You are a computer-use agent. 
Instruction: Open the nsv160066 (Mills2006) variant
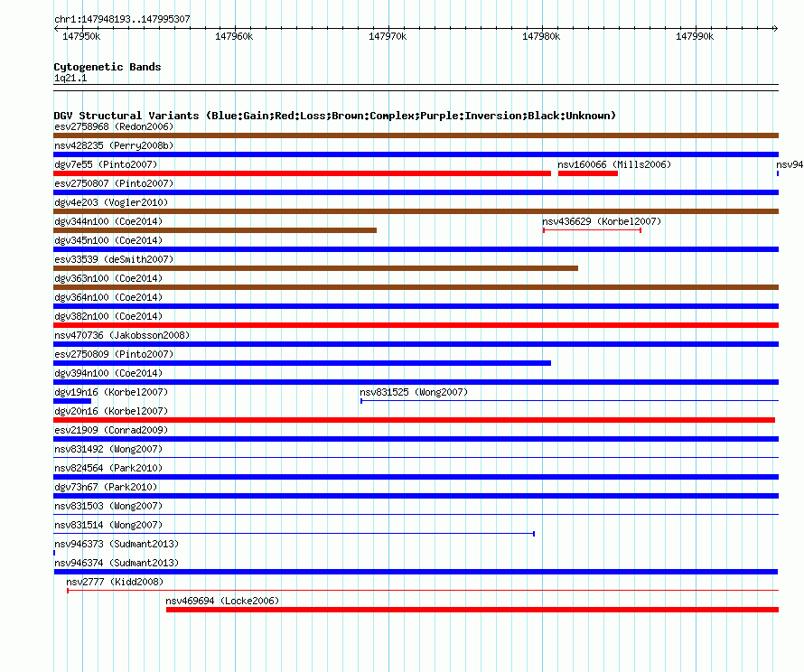587,173
